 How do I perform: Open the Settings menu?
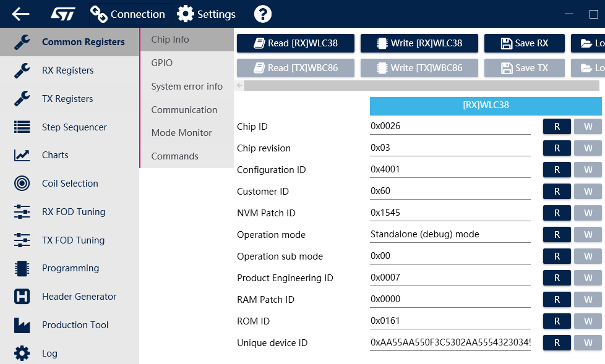[206, 14]
